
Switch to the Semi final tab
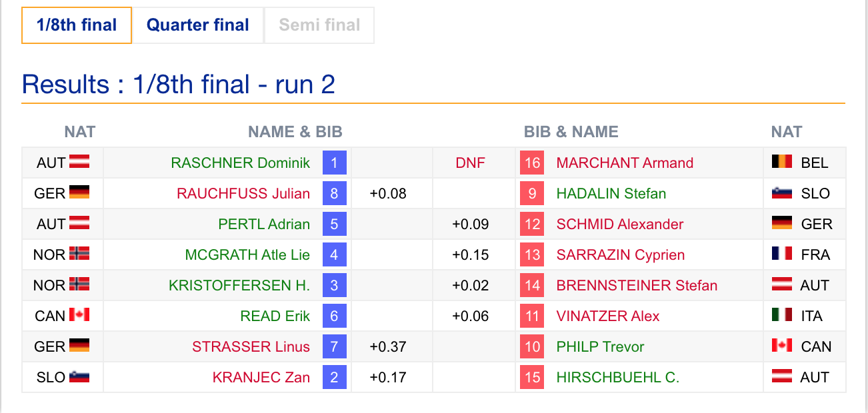tap(319, 25)
